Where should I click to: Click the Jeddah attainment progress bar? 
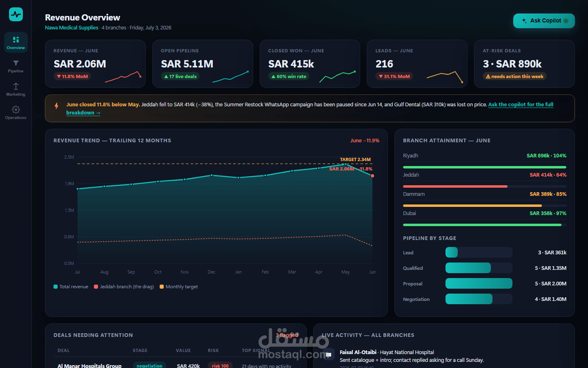[x=485, y=186]
